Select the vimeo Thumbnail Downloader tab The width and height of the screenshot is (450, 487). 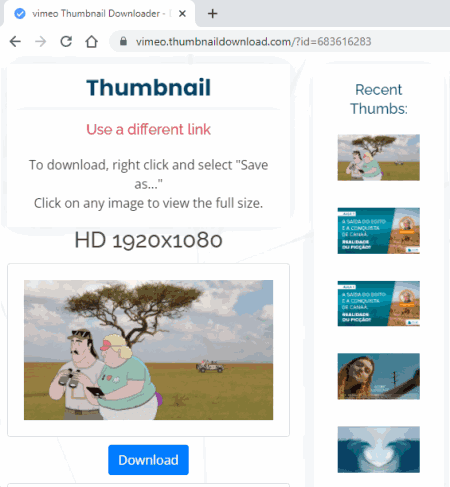point(99,14)
